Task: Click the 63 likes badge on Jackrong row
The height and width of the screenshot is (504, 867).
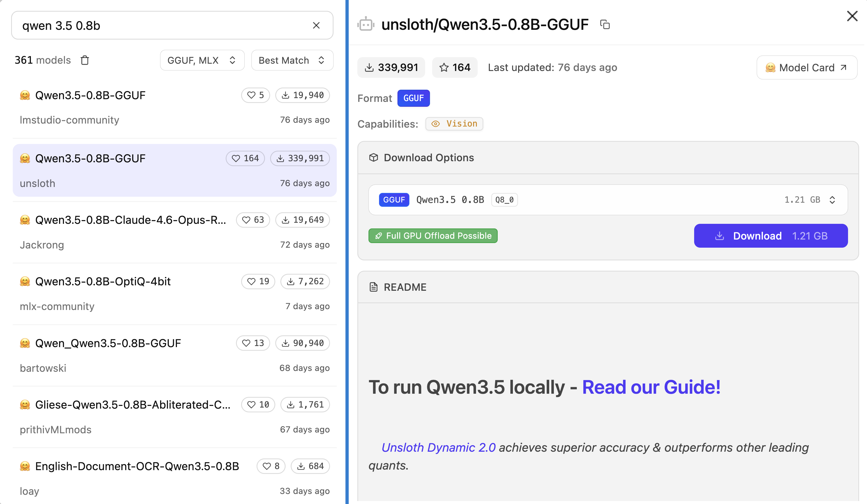Action: pos(253,220)
